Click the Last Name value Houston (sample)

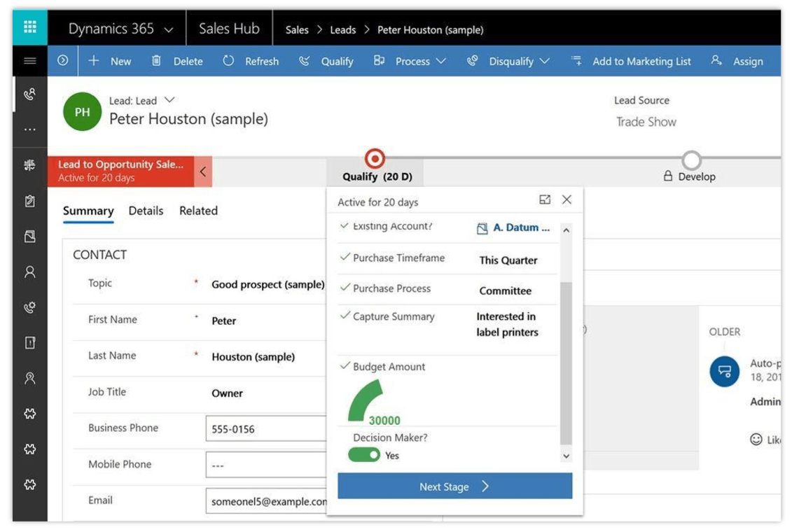[253, 357]
